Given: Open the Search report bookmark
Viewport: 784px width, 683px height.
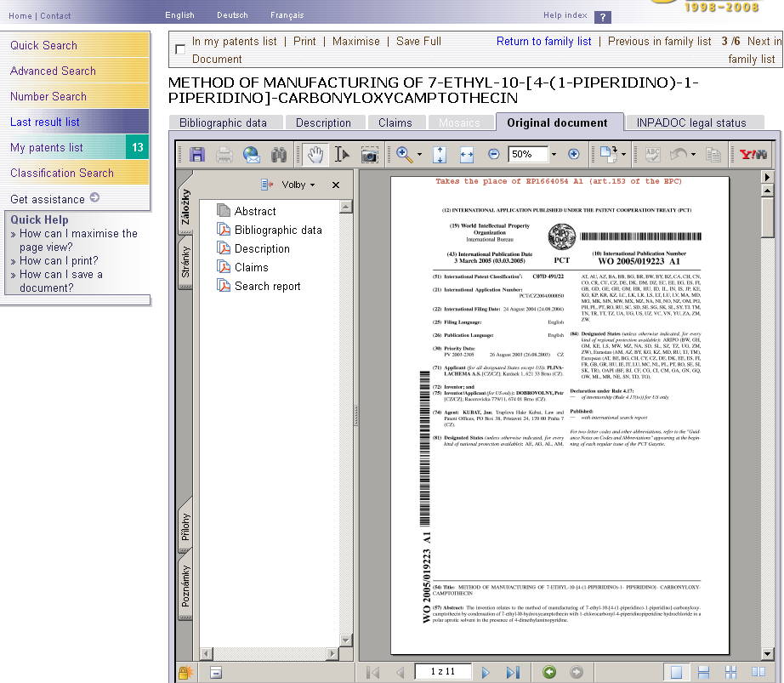Looking at the screenshot, I should coord(268,287).
